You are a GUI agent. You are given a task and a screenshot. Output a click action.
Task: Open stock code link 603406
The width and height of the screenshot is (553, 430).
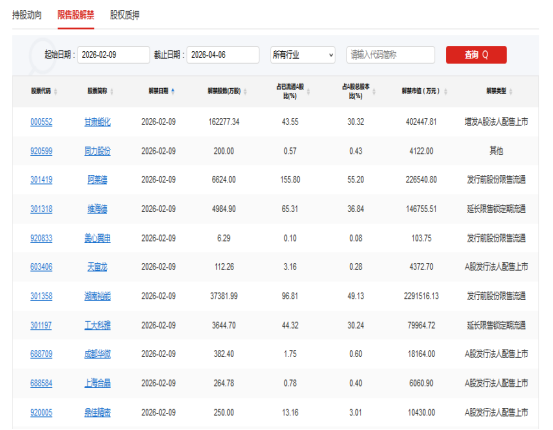click(x=41, y=267)
